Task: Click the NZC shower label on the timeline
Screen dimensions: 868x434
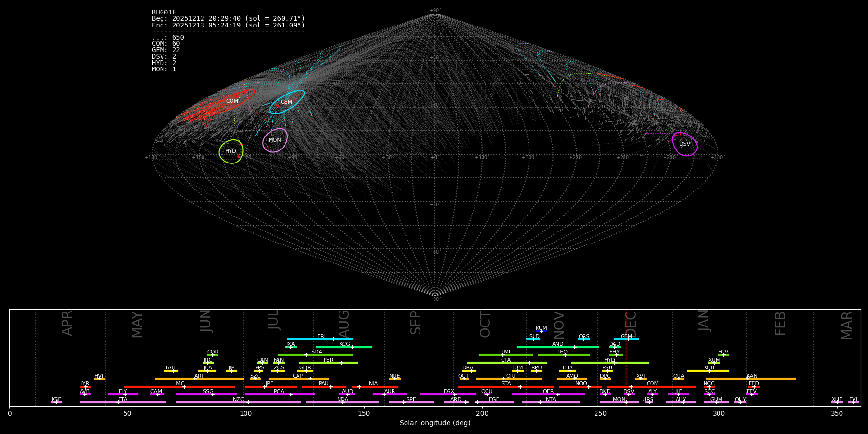Action: click(238, 400)
